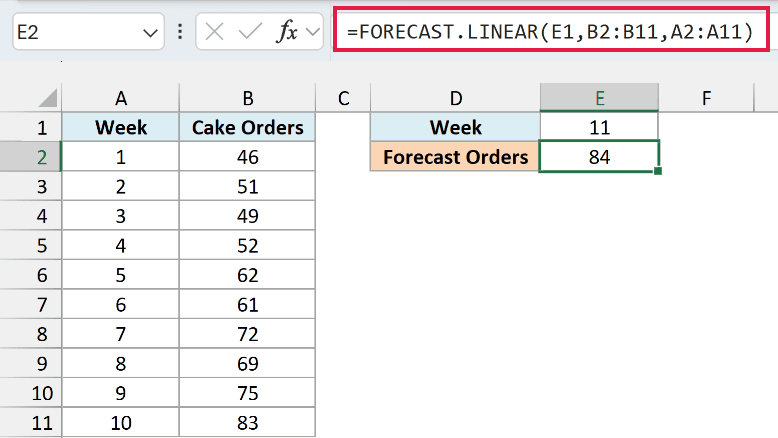
Task: Select row 6 header
Action: (x=31, y=275)
